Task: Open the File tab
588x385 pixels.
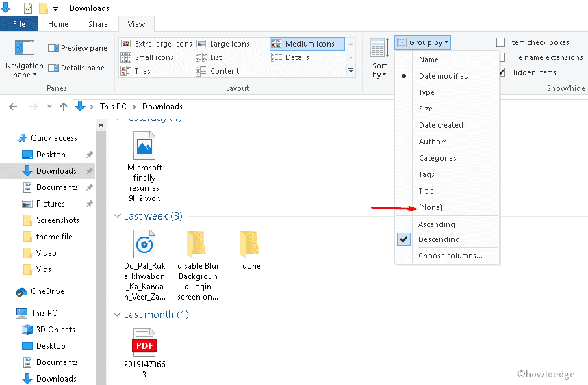Action: pos(19,24)
